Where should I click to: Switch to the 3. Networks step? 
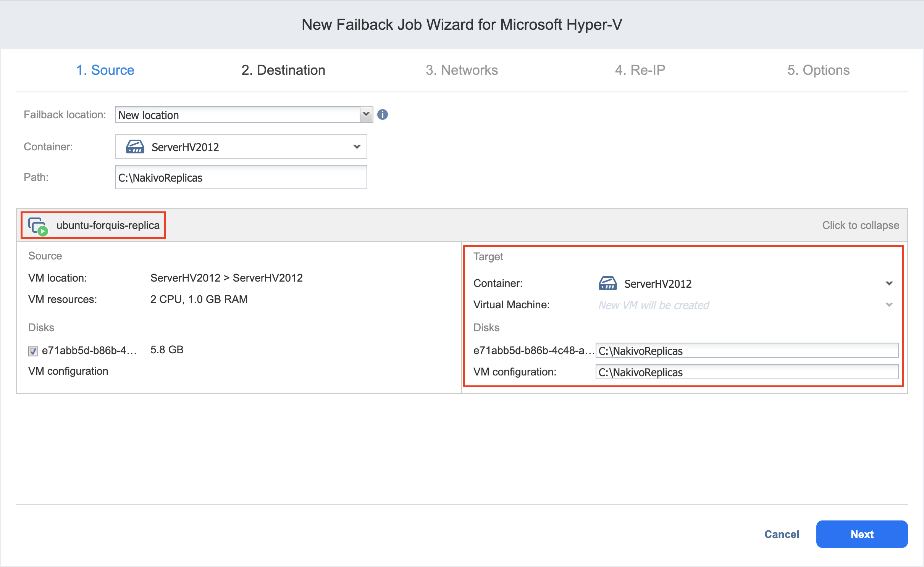coord(462,70)
